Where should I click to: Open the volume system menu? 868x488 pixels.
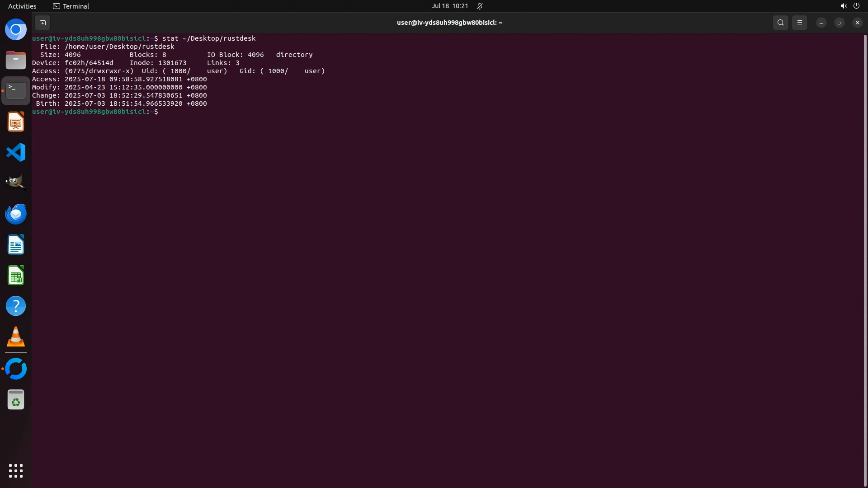(x=843, y=6)
